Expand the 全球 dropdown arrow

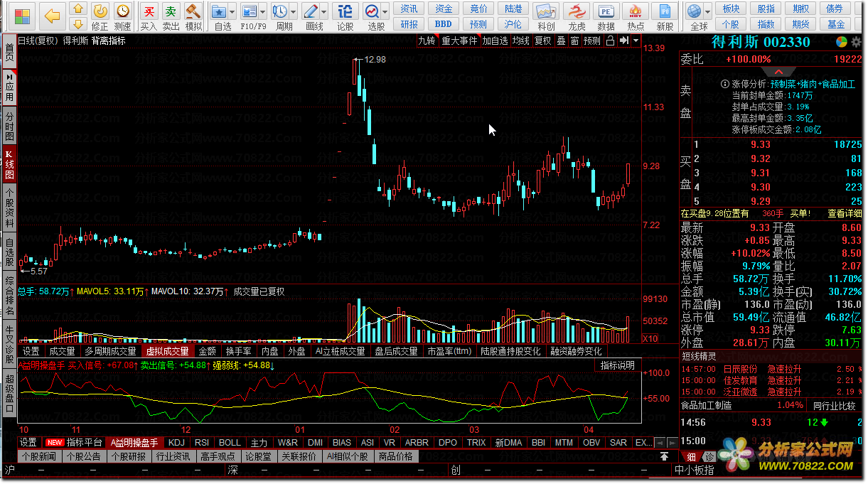coord(707,11)
